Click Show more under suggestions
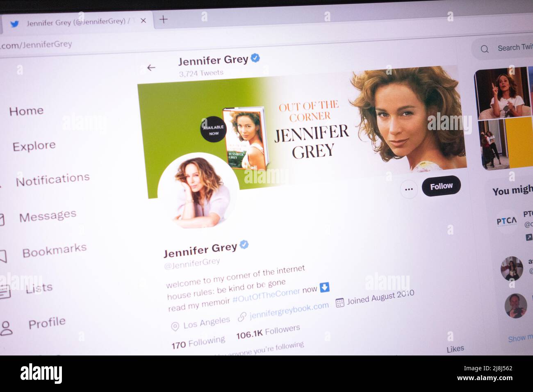Viewport: 533px width, 392px height. click(520, 338)
